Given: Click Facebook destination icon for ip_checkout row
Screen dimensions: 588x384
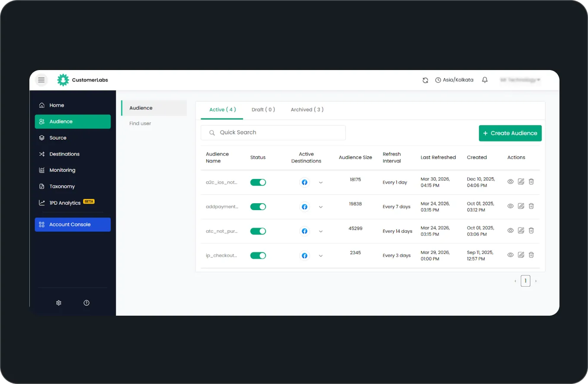Looking at the screenshot, I should click(x=305, y=256).
